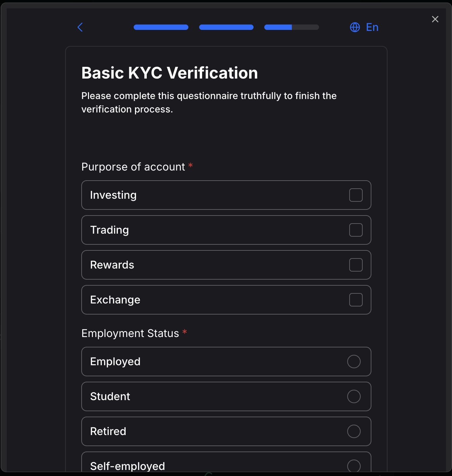Click the Rewards option label

[x=112, y=265]
